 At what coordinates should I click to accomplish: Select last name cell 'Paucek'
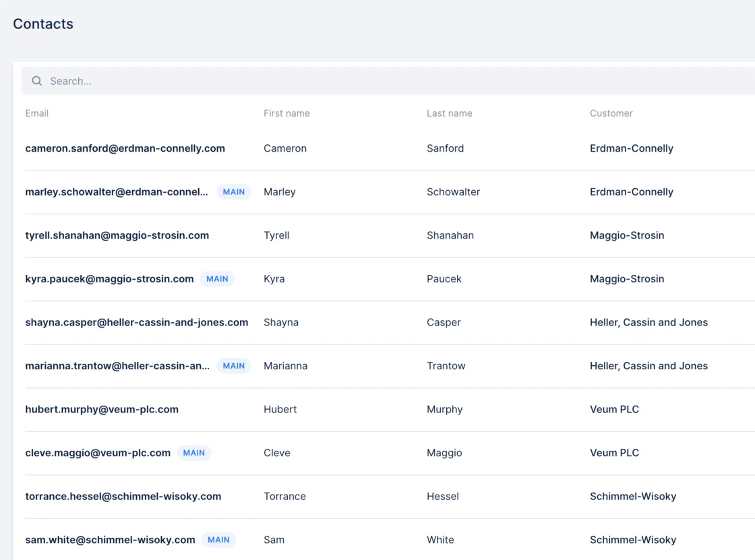[x=444, y=279]
